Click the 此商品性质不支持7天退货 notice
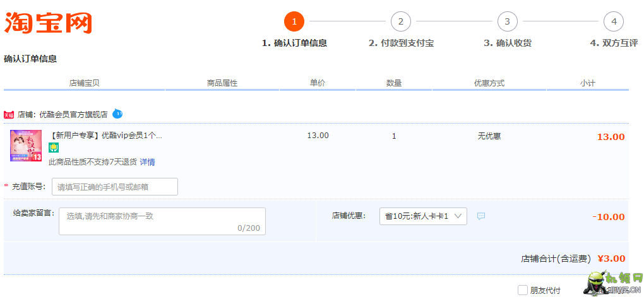The image size is (644, 297). click(x=93, y=162)
